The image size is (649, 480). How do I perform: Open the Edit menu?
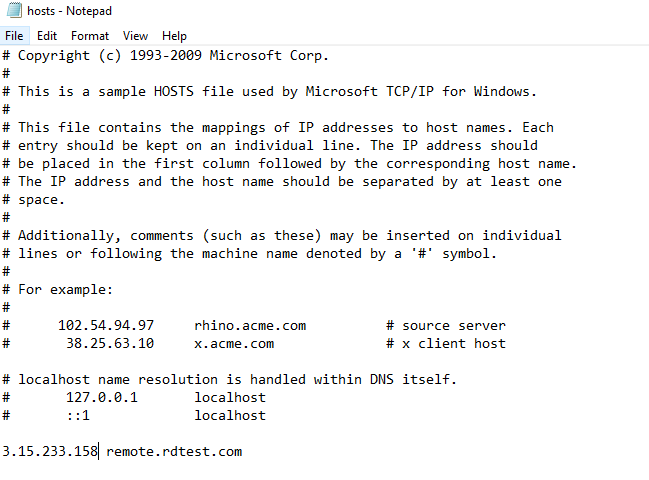[47, 36]
